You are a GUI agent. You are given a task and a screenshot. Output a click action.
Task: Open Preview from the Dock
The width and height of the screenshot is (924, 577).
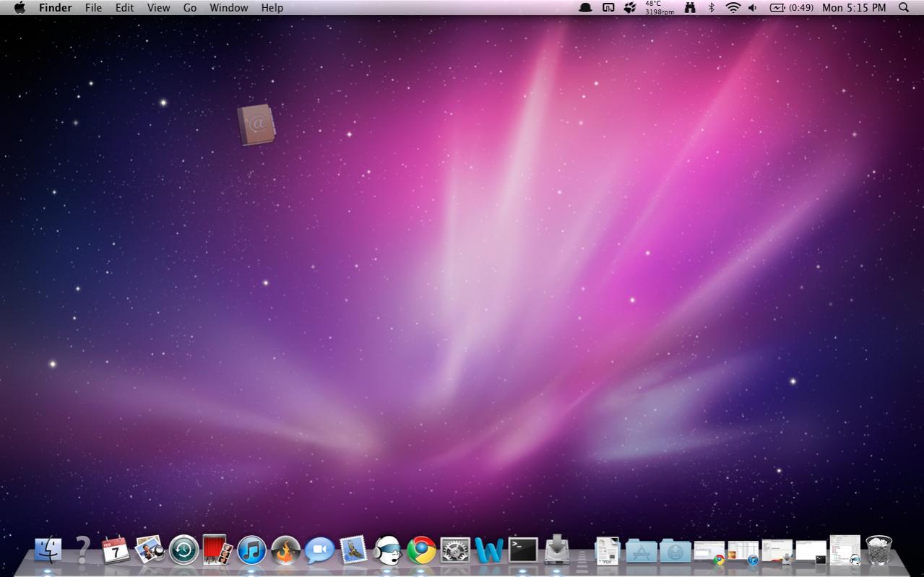(x=150, y=550)
